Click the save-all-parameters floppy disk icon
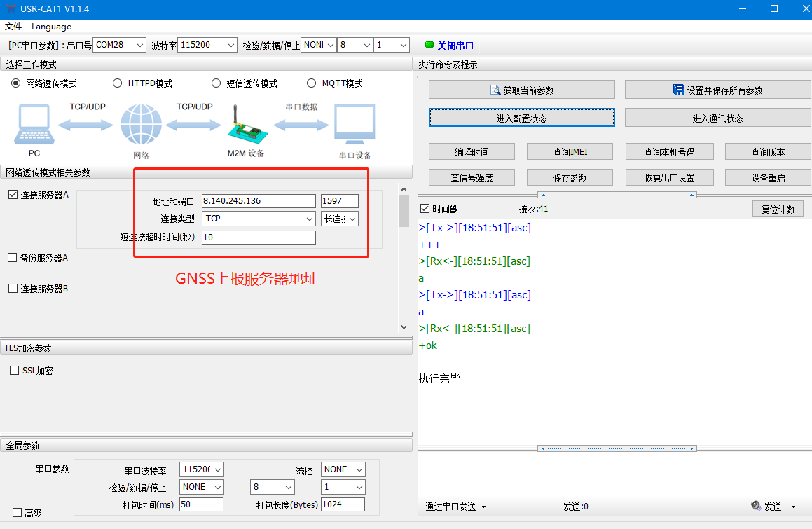The width and height of the screenshot is (812, 529). click(x=678, y=90)
